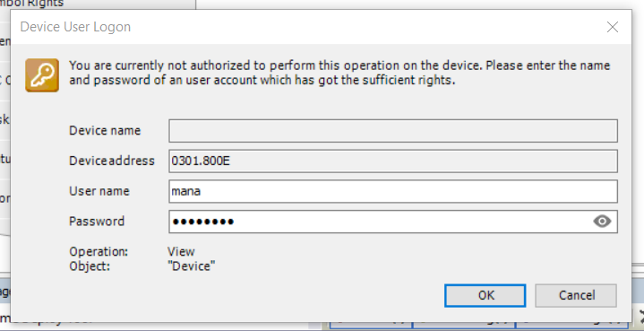Cancel the device logon

tap(576, 295)
